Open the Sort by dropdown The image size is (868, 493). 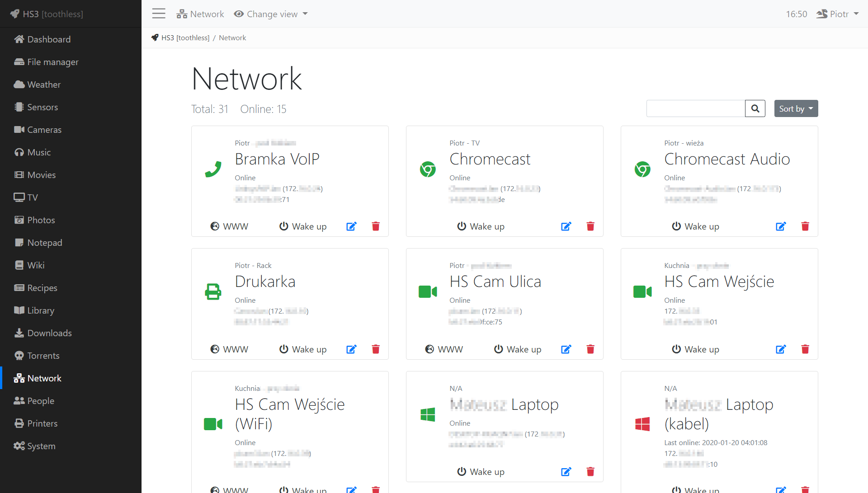click(x=796, y=108)
